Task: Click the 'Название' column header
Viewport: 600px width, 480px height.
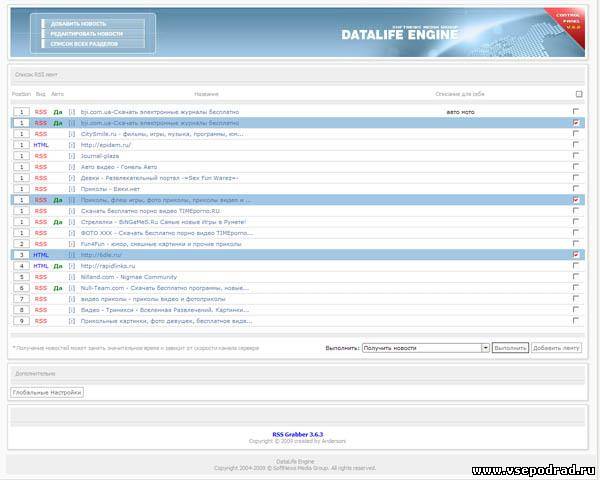Action: tap(206, 94)
